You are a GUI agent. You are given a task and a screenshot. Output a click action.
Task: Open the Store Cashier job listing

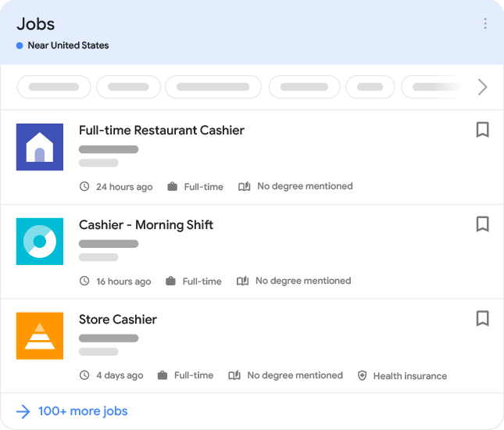(118, 320)
